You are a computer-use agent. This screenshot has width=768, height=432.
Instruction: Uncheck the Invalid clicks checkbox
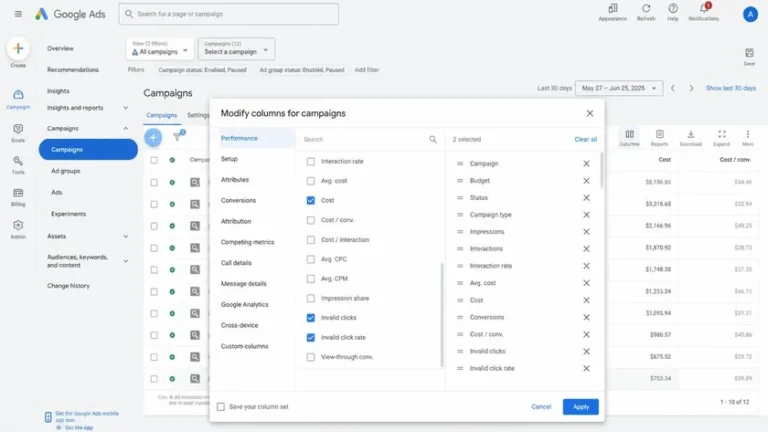(311, 318)
